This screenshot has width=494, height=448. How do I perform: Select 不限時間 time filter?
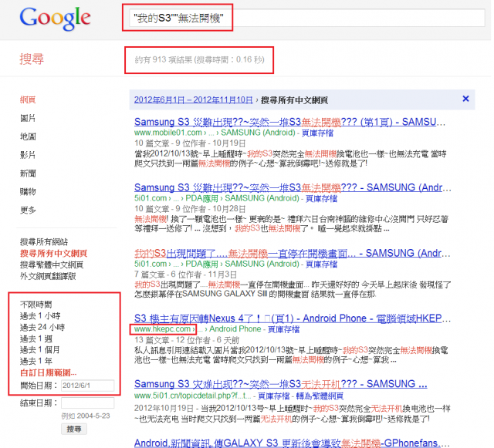click(x=36, y=305)
